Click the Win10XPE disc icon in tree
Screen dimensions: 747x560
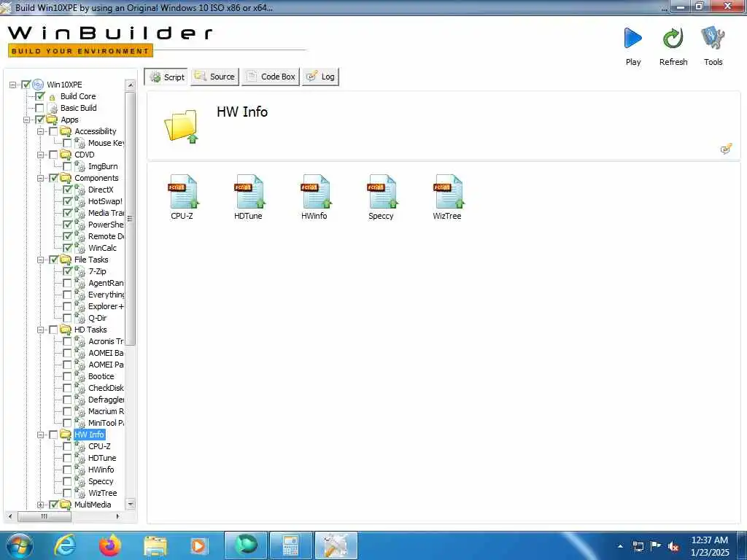click(38, 85)
